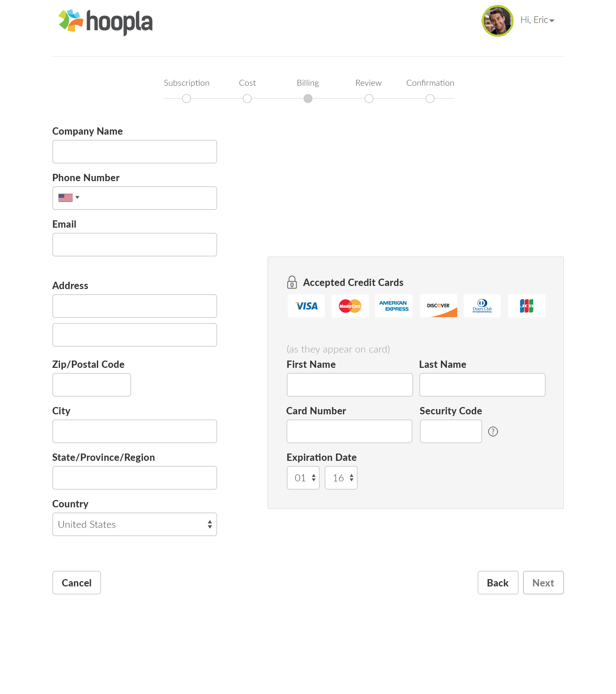
Task: Click the security code help question mark
Action: (x=493, y=431)
